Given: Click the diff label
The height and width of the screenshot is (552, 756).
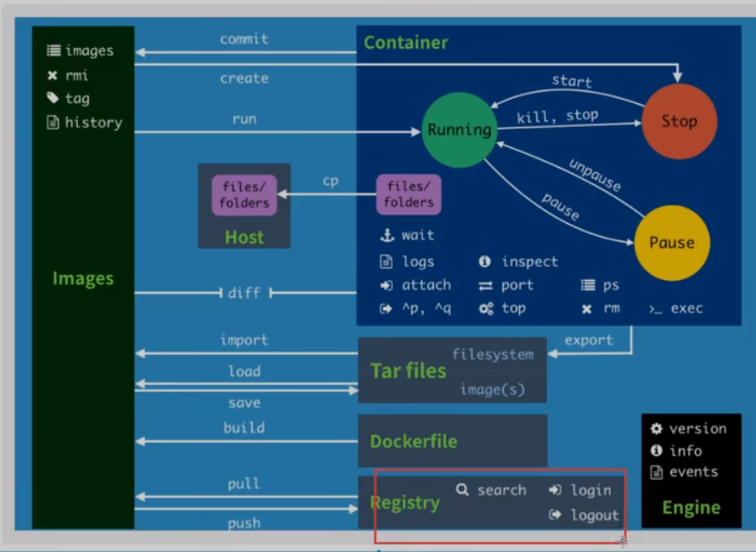Looking at the screenshot, I should click(244, 293).
